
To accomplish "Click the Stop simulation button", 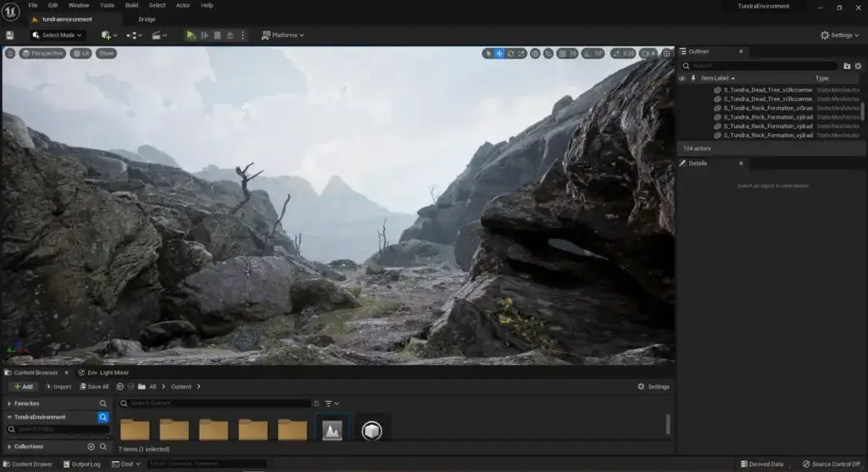I will 217,35.
